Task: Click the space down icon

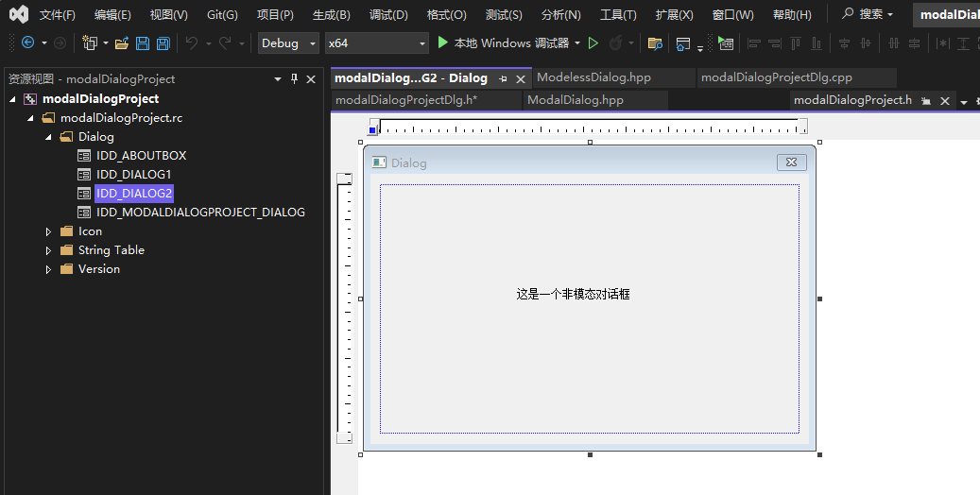Action: coord(915,43)
